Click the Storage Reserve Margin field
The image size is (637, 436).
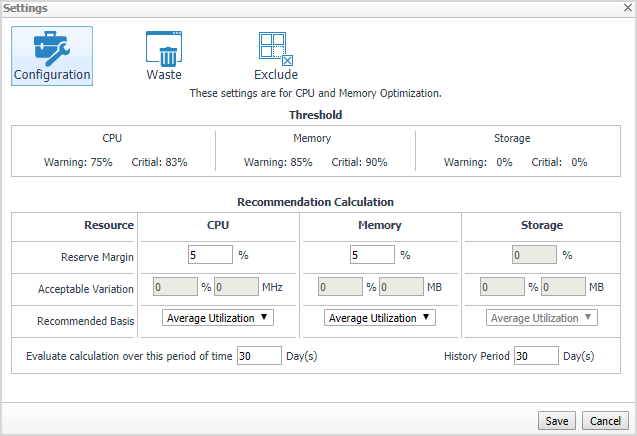coord(534,255)
